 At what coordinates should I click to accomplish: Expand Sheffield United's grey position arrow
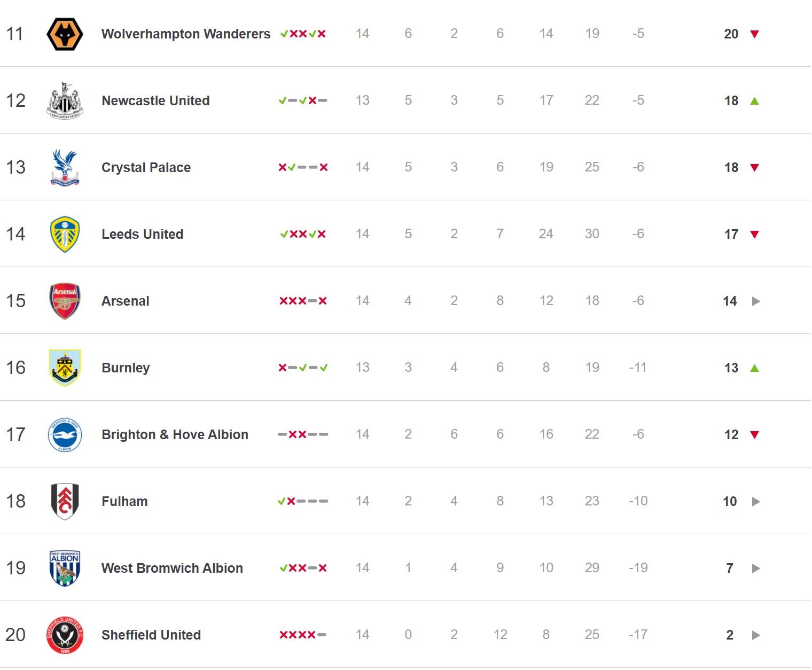click(x=755, y=635)
